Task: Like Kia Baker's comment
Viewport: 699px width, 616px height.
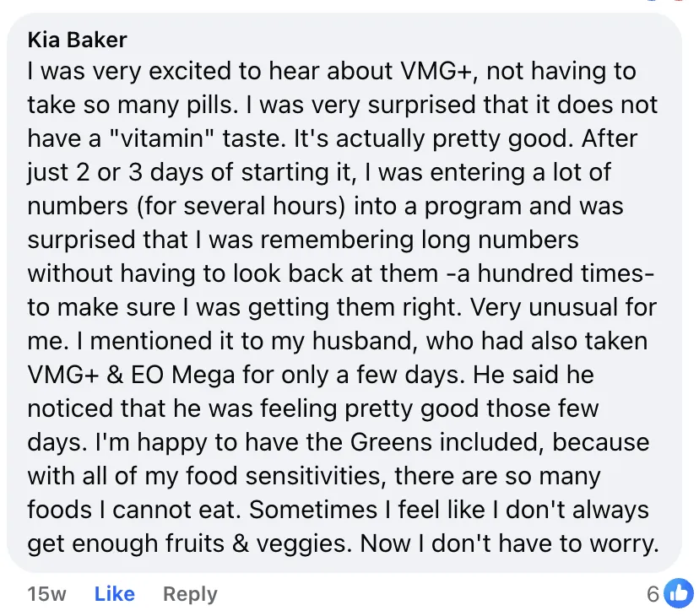Action: coord(114,594)
